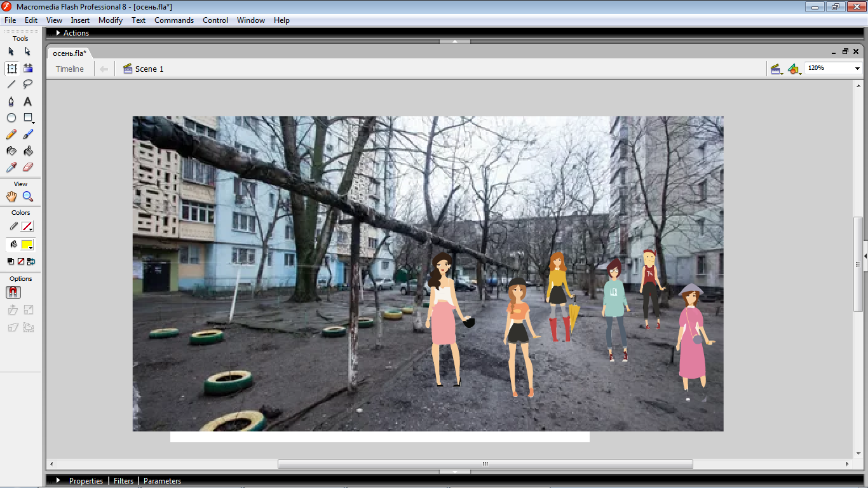Select the black arrow Selection tool
Screen dimensions: 868x488
click(x=11, y=51)
